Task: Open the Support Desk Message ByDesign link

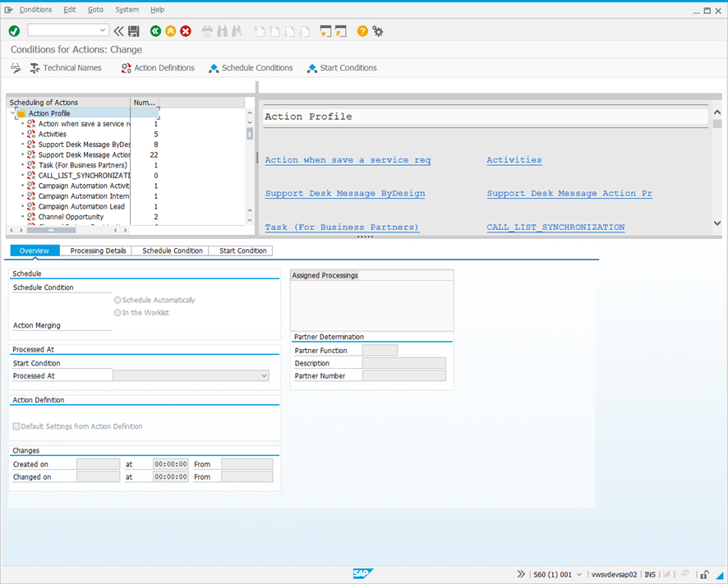Action: 344,194
